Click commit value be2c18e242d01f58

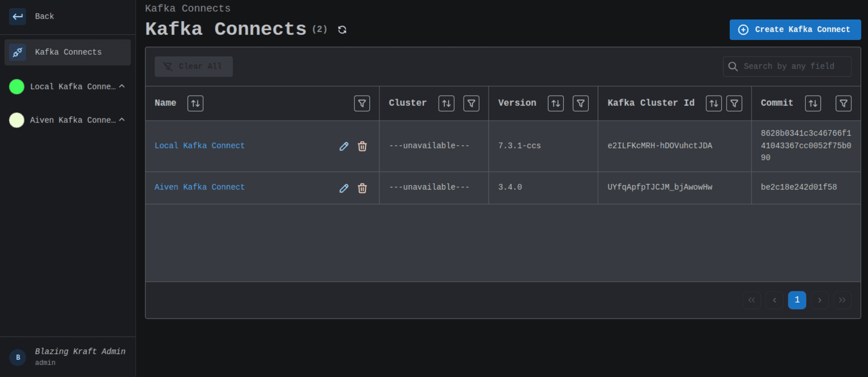point(799,187)
